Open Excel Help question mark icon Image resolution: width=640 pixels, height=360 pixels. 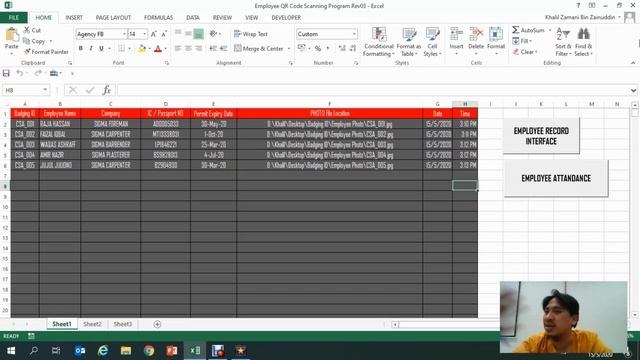[578, 6]
